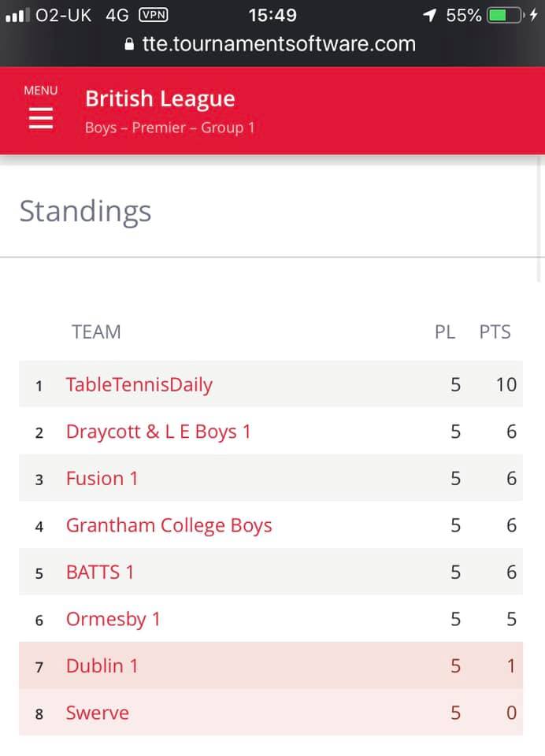
Task: Tap the PTS column header
Action: [x=495, y=332]
